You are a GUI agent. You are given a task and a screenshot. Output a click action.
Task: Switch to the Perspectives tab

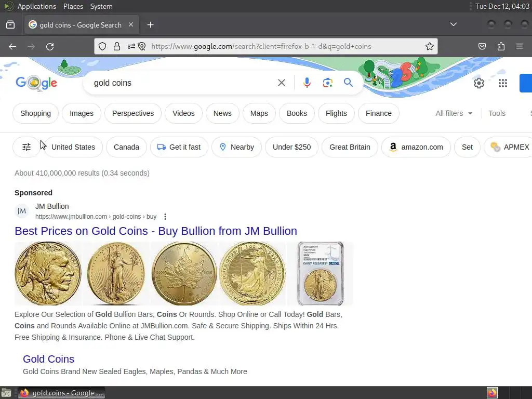coord(133,113)
